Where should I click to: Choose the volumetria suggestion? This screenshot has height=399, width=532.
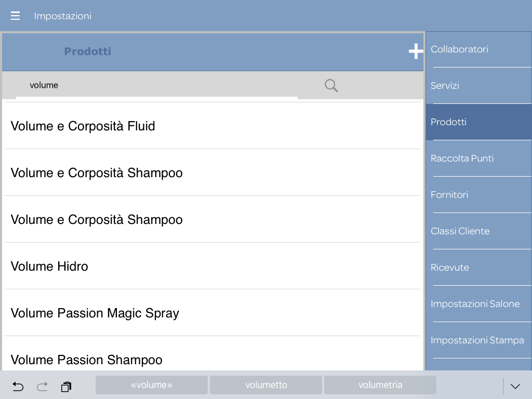click(x=380, y=385)
